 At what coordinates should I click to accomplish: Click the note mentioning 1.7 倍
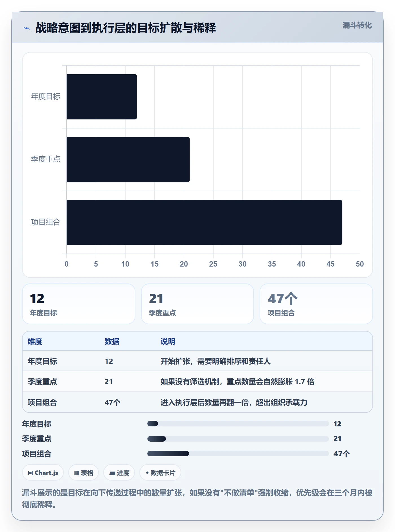[x=238, y=381]
